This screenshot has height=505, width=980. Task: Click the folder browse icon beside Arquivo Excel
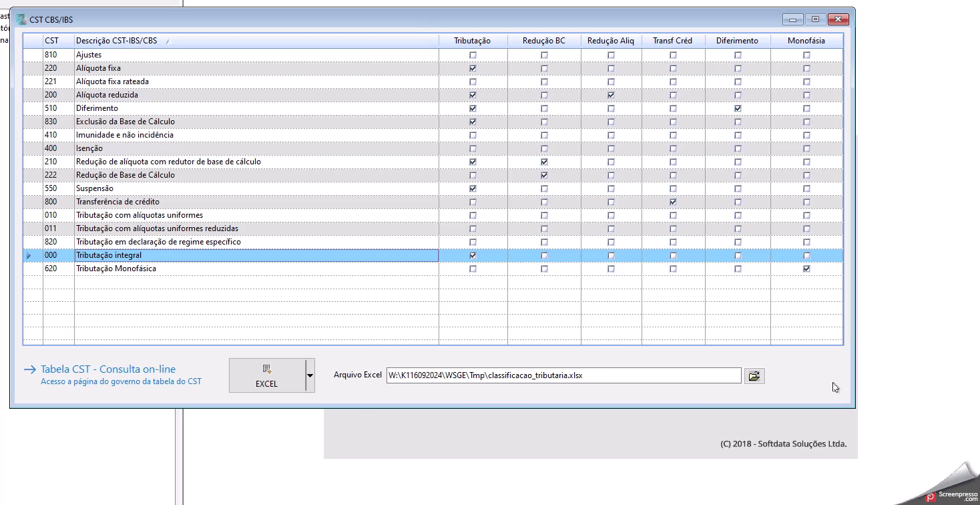click(x=754, y=376)
